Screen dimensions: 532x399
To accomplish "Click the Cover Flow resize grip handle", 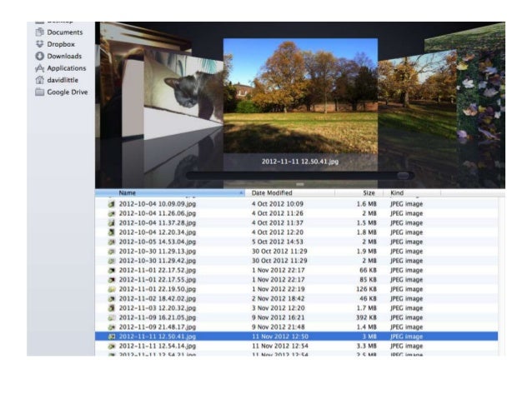I will (x=300, y=184).
